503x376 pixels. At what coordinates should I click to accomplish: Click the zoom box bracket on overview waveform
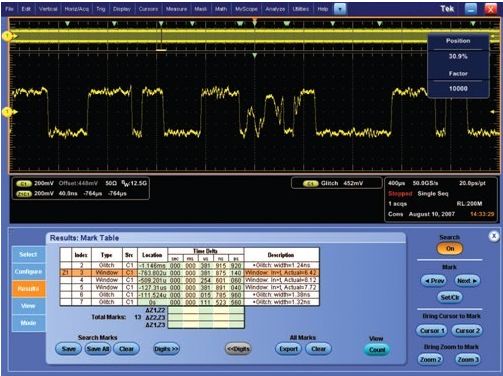coord(161,50)
